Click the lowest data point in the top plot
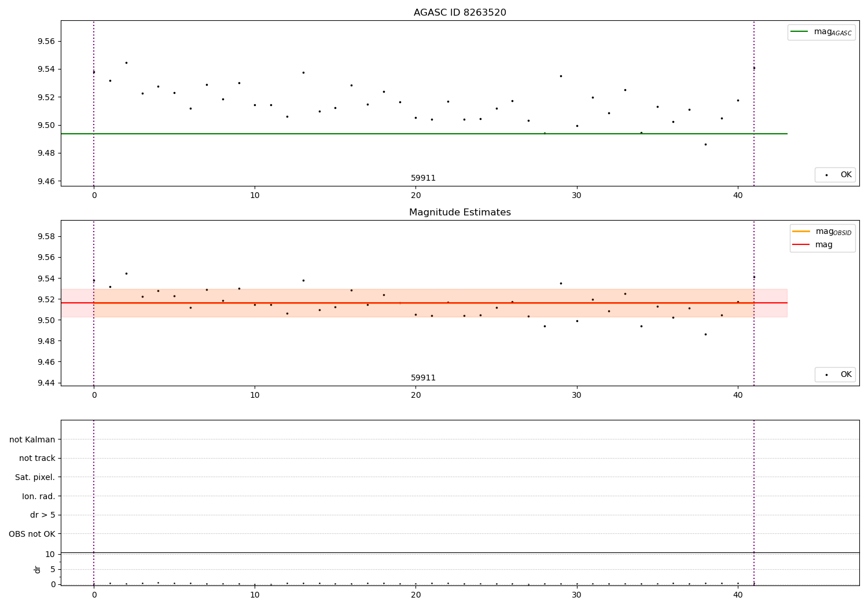Screen dimensions: 868x608 tap(705, 144)
